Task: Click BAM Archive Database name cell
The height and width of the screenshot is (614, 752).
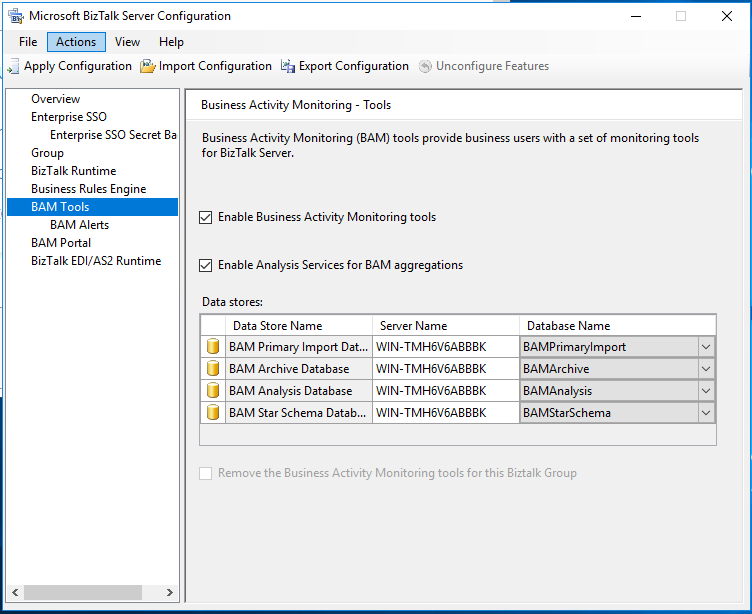Action: click(x=299, y=369)
